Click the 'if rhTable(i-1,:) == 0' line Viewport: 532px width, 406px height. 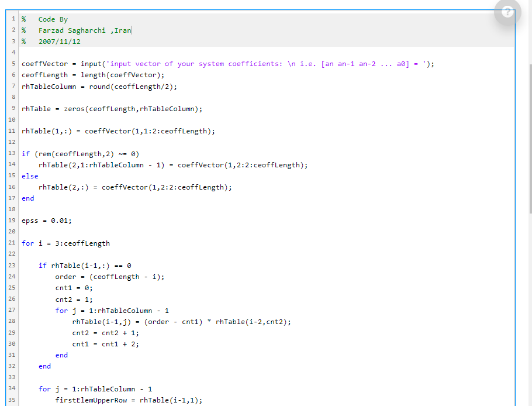(85, 266)
